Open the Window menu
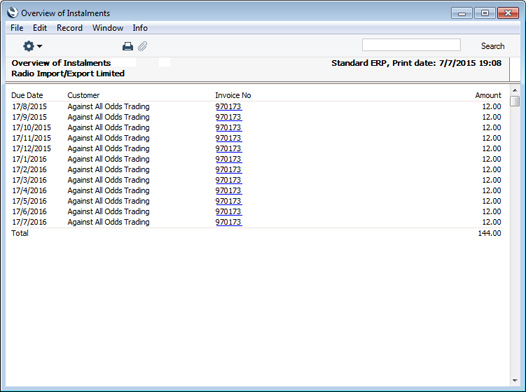Image resolution: width=526 pixels, height=392 pixels. coord(108,28)
